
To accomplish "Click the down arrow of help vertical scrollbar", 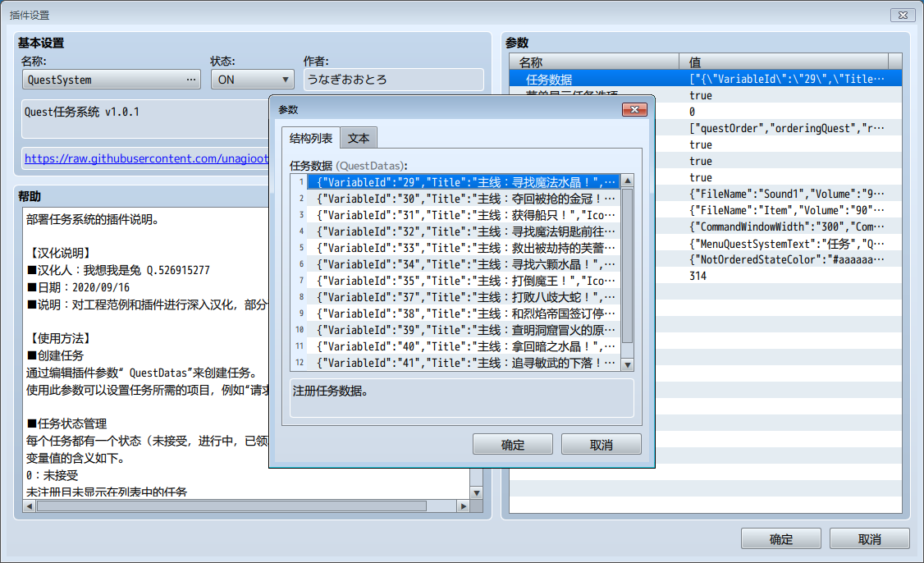I will tap(477, 493).
